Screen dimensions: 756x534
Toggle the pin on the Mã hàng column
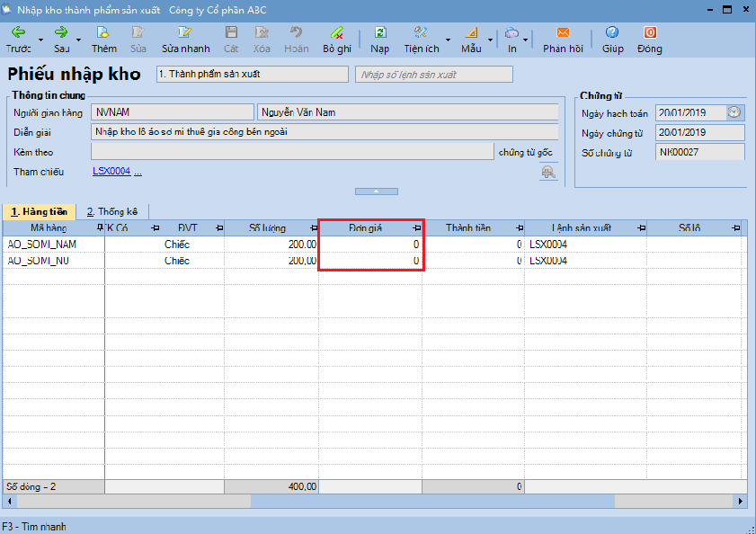tap(99, 228)
